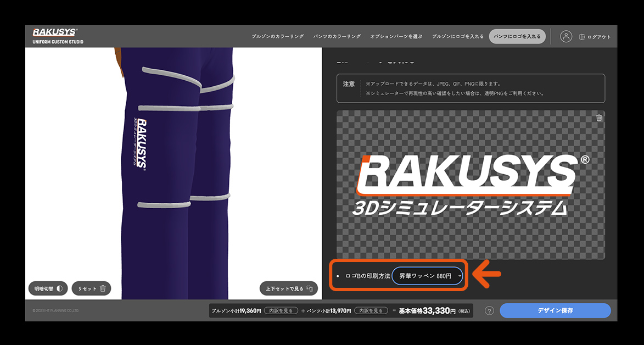
Task: Toggle 明暗切替 light/dark view
Action: pos(48,288)
